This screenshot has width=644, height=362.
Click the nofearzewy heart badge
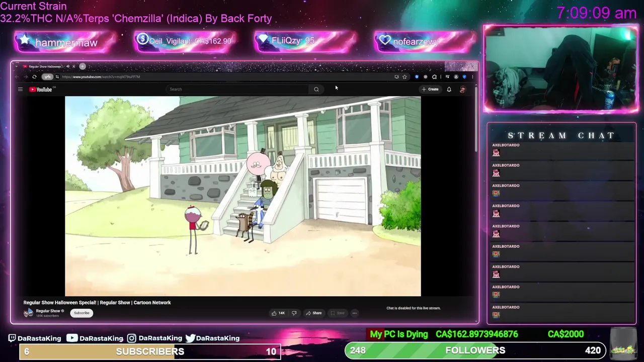[x=425, y=42]
